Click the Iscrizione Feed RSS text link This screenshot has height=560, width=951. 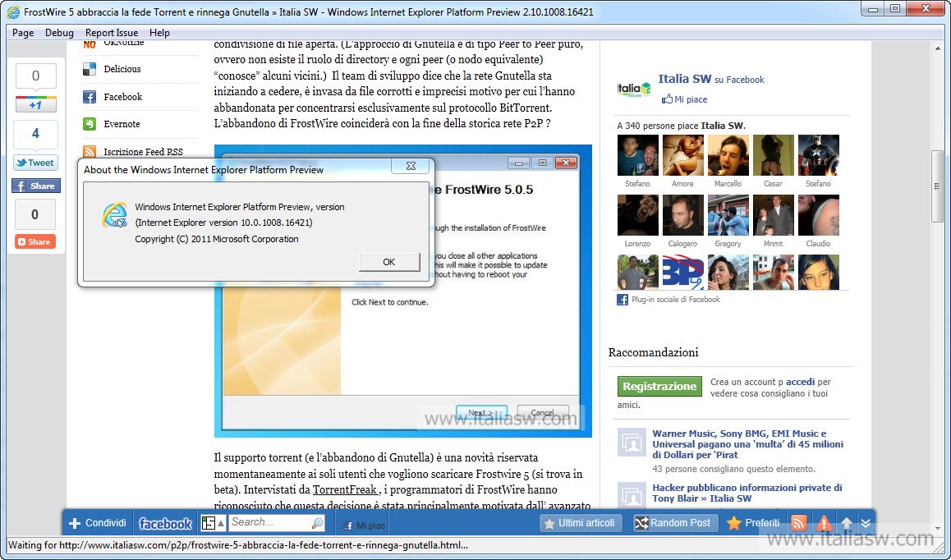(x=143, y=152)
